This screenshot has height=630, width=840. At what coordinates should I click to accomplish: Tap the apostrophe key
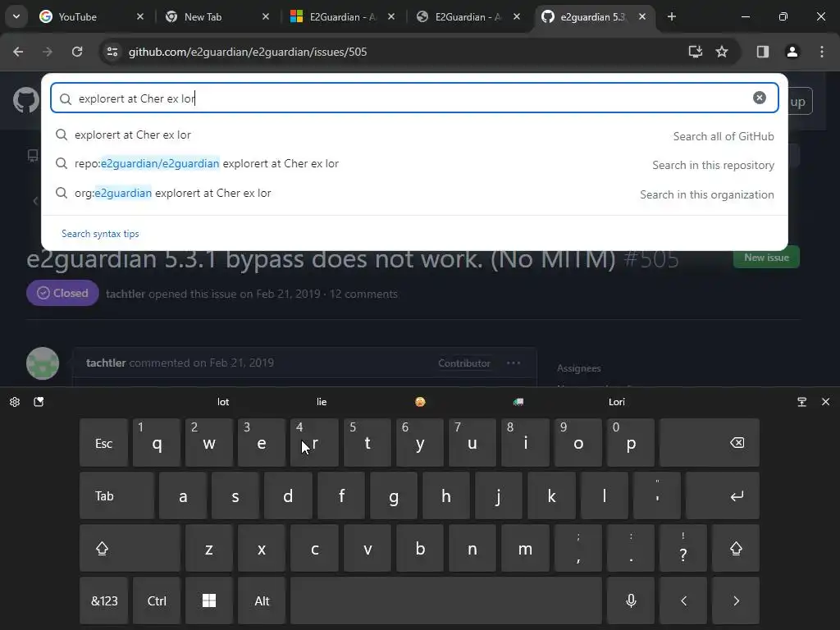click(x=657, y=495)
